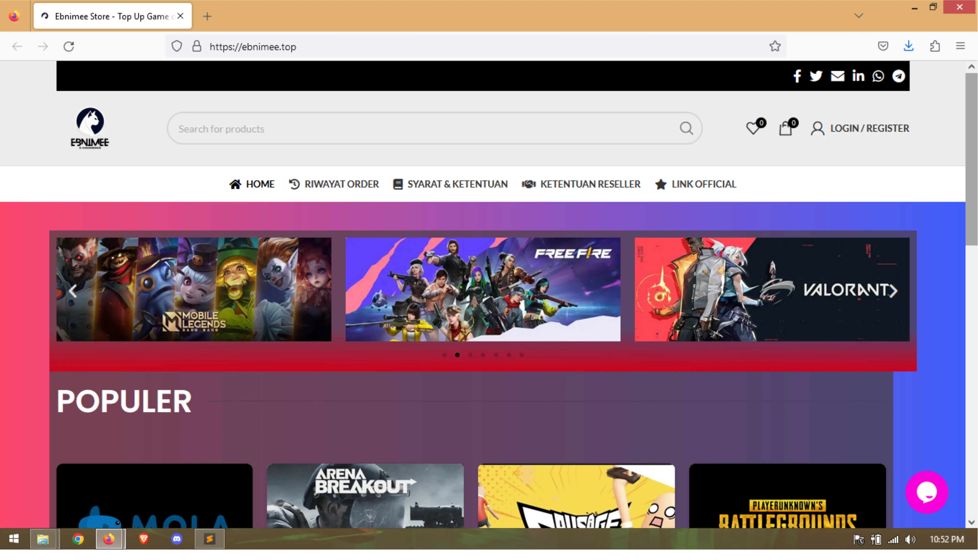
Task: Select the fifth carousel pagination dot
Action: click(x=496, y=355)
